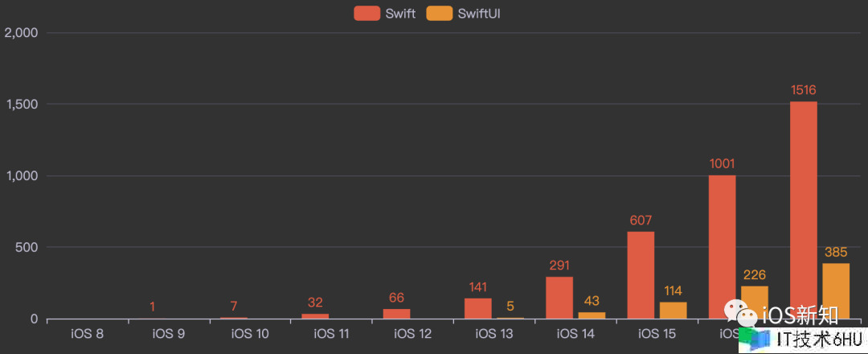The image size is (868, 354).
Task: Select the red Swift bar for iOS 11
Action: coord(315,316)
